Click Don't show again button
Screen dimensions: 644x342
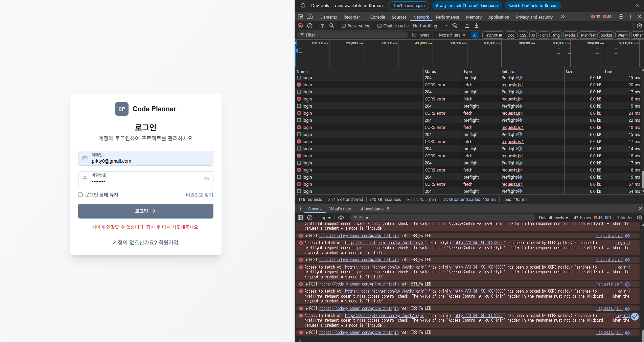[x=409, y=5]
